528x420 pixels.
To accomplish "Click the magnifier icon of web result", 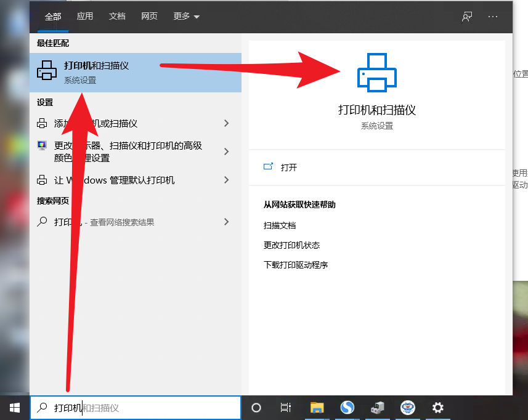I will click(42, 222).
